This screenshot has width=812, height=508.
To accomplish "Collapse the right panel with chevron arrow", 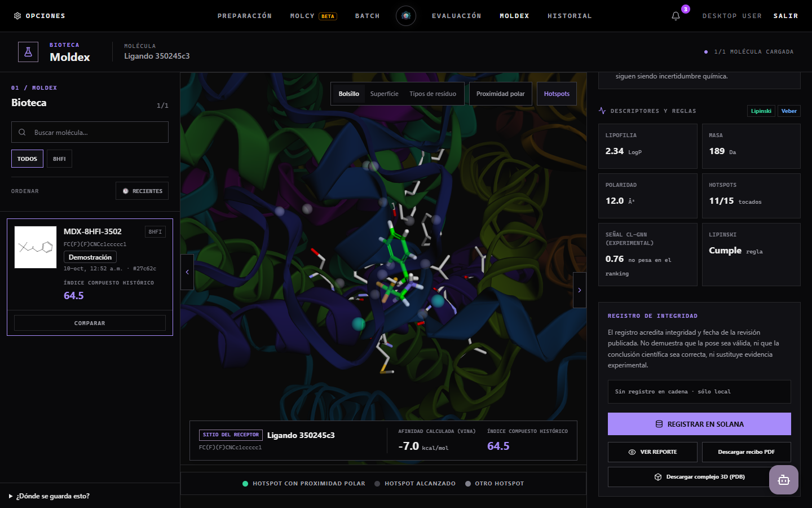I will (580, 290).
